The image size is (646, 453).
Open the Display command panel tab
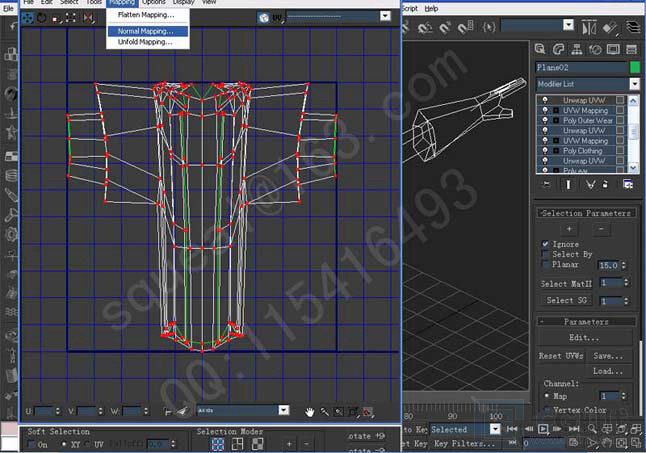pyautogui.click(x=613, y=49)
